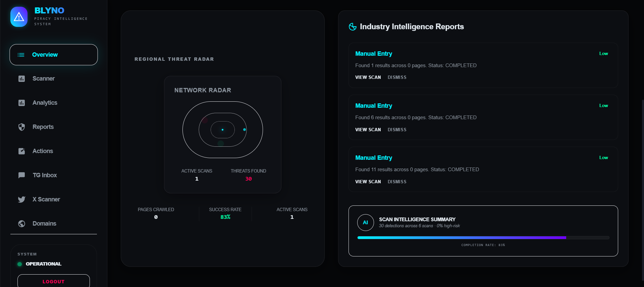Click the AI circle badge in summary
This screenshot has width=644, height=287.
(366, 223)
